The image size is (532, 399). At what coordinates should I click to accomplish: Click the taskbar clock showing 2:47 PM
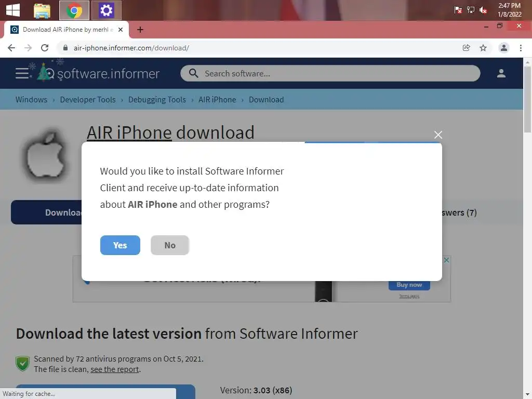[509, 10]
